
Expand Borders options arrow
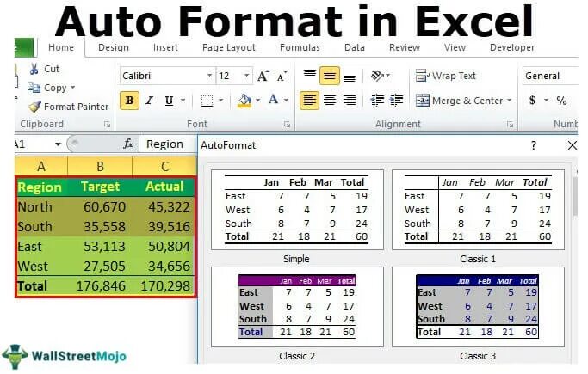click(220, 101)
